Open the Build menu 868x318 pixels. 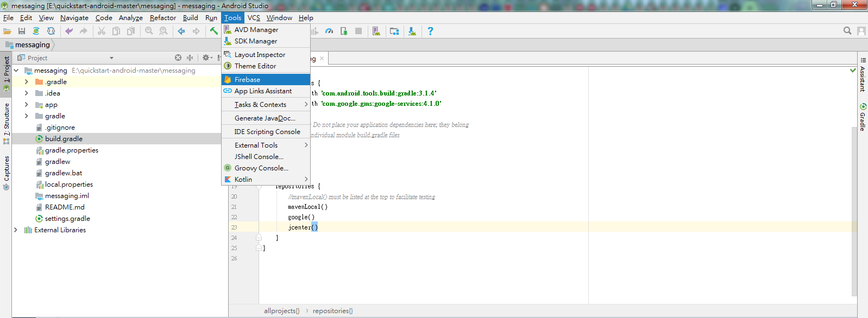191,18
